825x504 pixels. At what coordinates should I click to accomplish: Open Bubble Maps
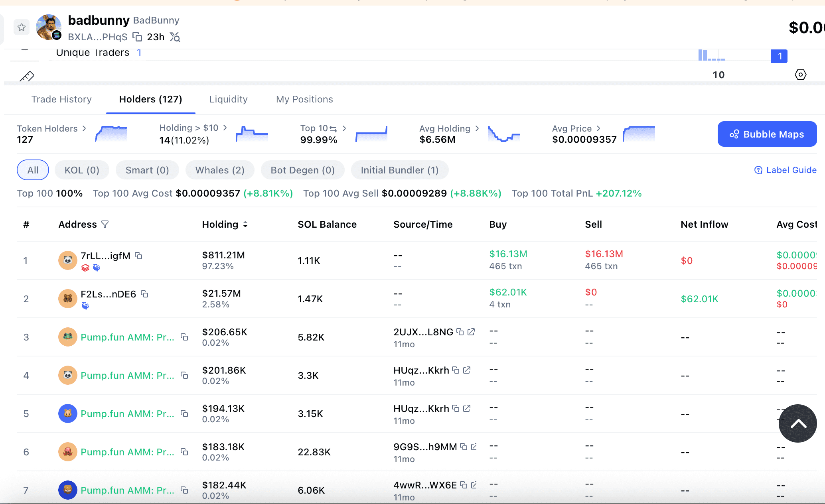(x=767, y=134)
